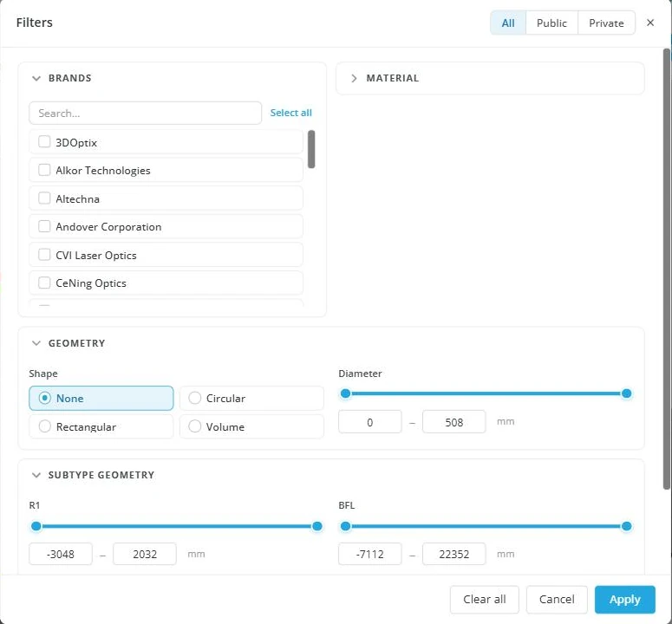Click the Diameter minimum value field
Screen dimensions: 672x624
370,422
